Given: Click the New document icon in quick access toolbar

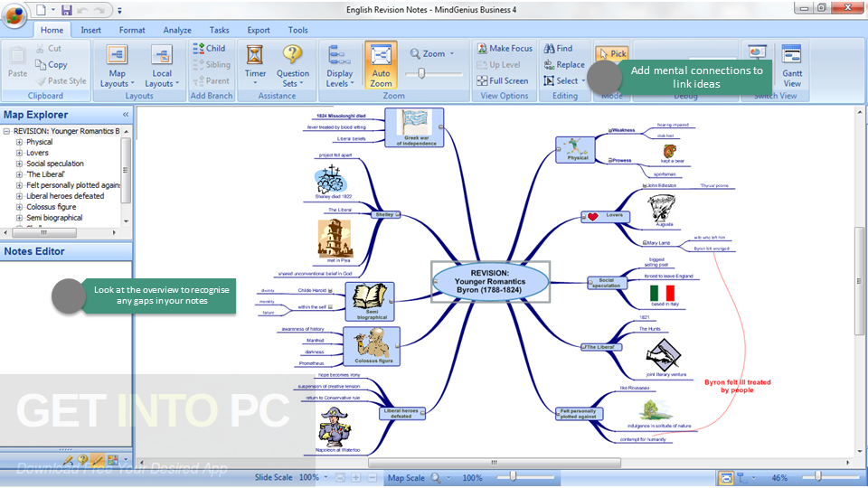Looking at the screenshot, I should (x=42, y=9).
